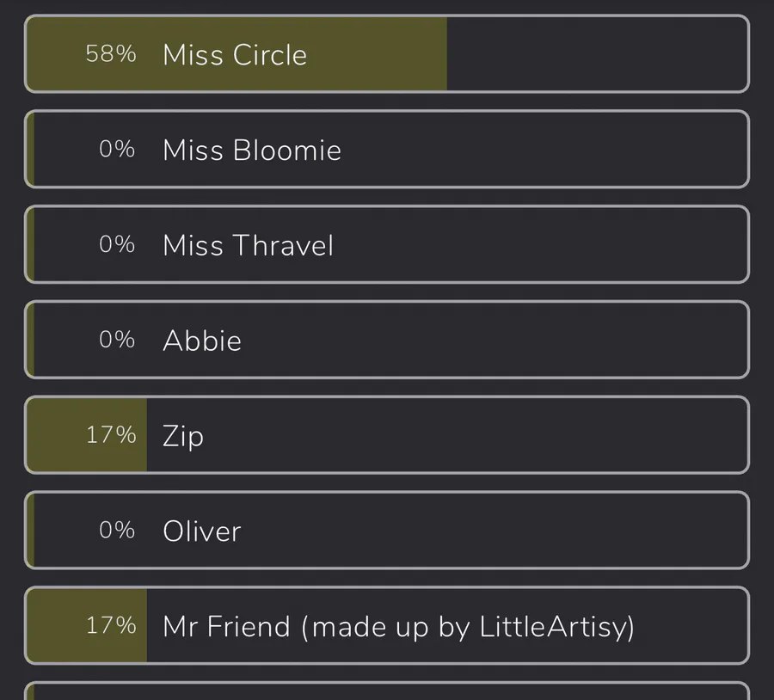Choose the Miss Thravel poll option
The height and width of the screenshot is (700, 774).
387,244
